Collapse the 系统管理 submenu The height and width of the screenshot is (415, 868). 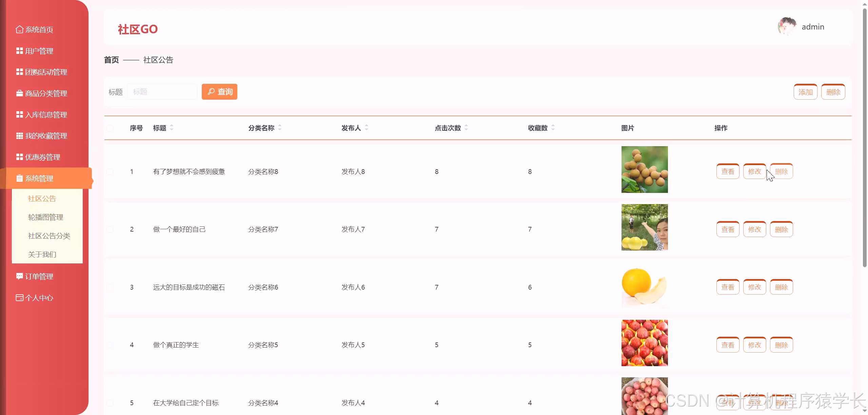click(x=39, y=178)
